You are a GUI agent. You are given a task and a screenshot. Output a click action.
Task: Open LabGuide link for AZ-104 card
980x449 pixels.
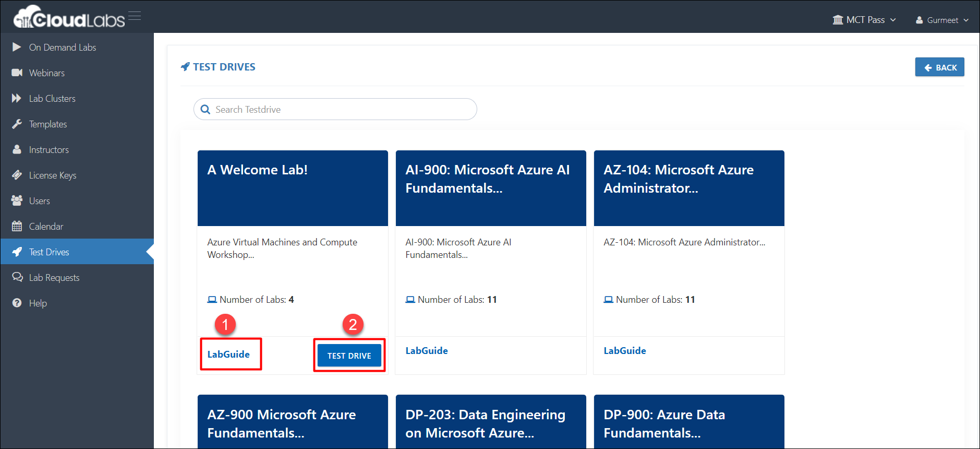click(625, 351)
